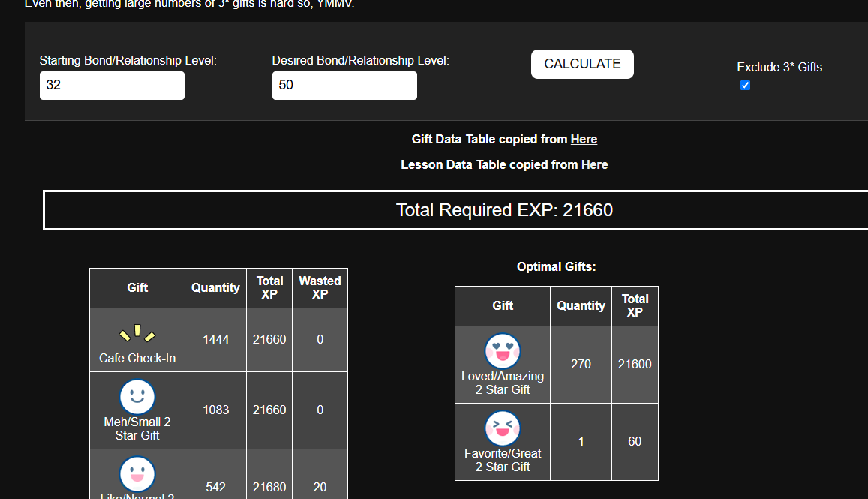Screen dimensions: 868x499
Task: Click the Wasted XP column header
Action: coord(320,288)
